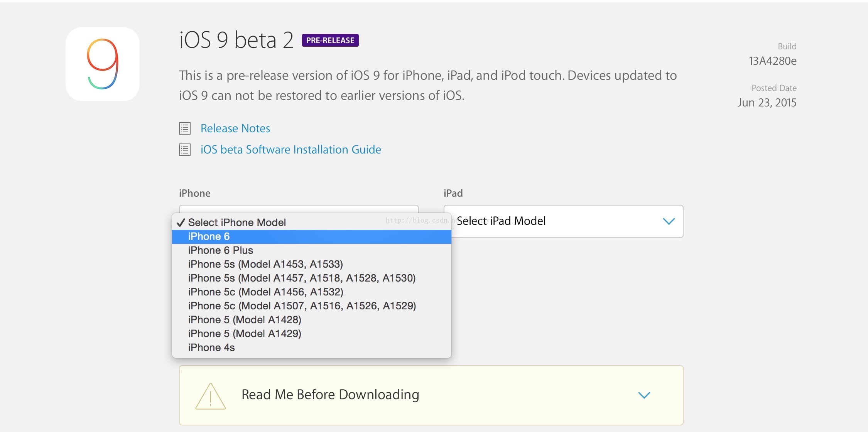Choose Select iPhone Model option

point(312,223)
